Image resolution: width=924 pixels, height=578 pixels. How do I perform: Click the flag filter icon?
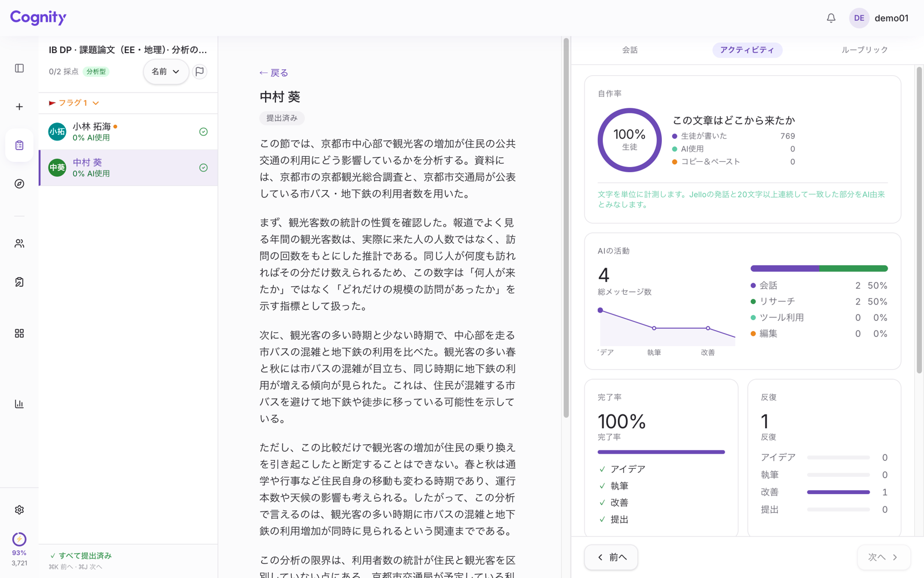pos(200,72)
